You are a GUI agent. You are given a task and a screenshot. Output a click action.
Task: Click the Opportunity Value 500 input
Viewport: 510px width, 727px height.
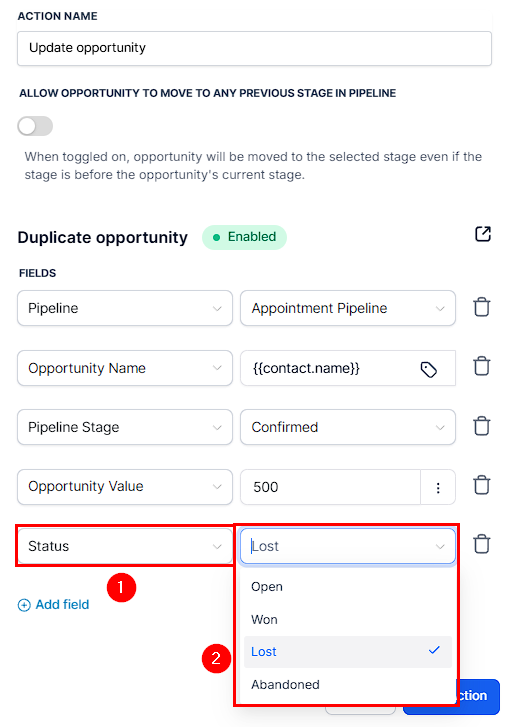pos(330,487)
